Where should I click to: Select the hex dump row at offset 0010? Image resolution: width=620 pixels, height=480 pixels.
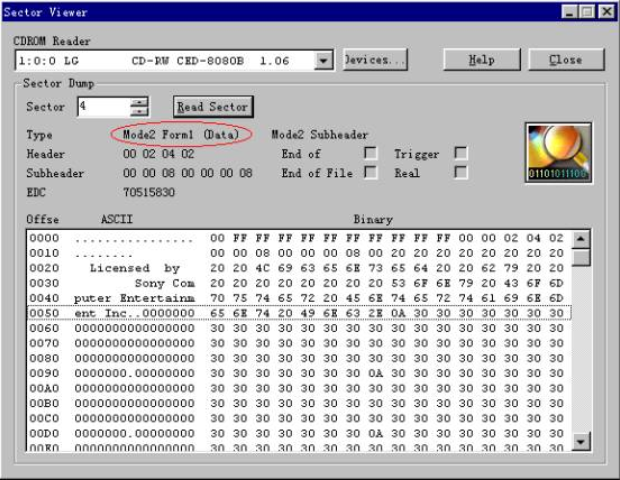coord(299,253)
